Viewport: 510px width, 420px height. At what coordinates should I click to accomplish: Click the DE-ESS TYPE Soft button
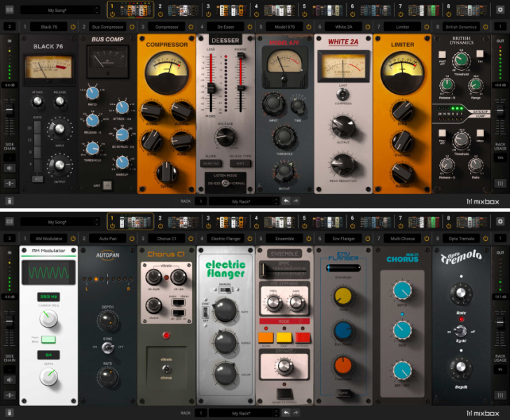pyautogui.click(x=240, y=163)
